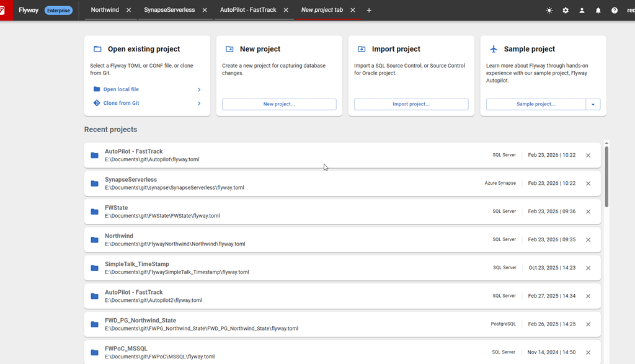Click the New project... button
Image resolution: width=635 pixels, height=364 pixels.
[279, 104]
